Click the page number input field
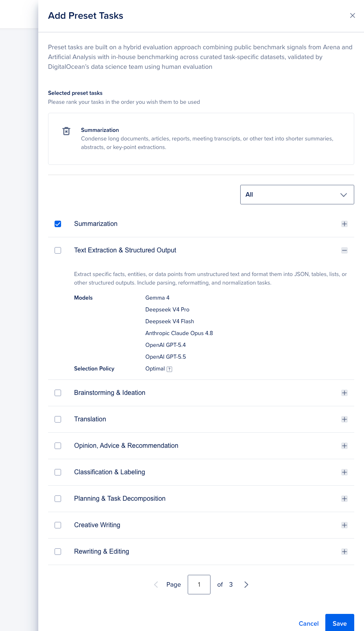364x631 pixels. tap(199, 585)
